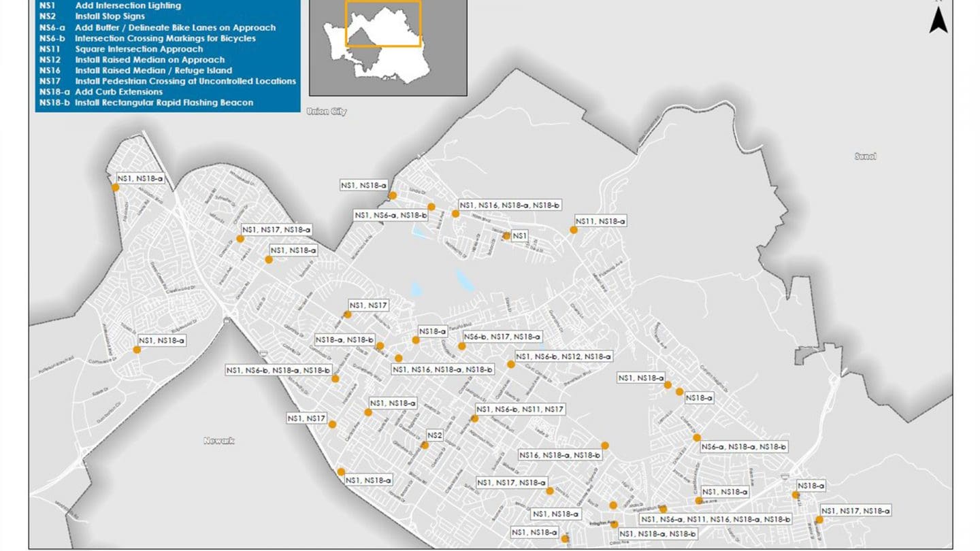The width and height of the screenshot is (980, 551).
Task: Click the Union City boundary label
Action: pos(328,111)
